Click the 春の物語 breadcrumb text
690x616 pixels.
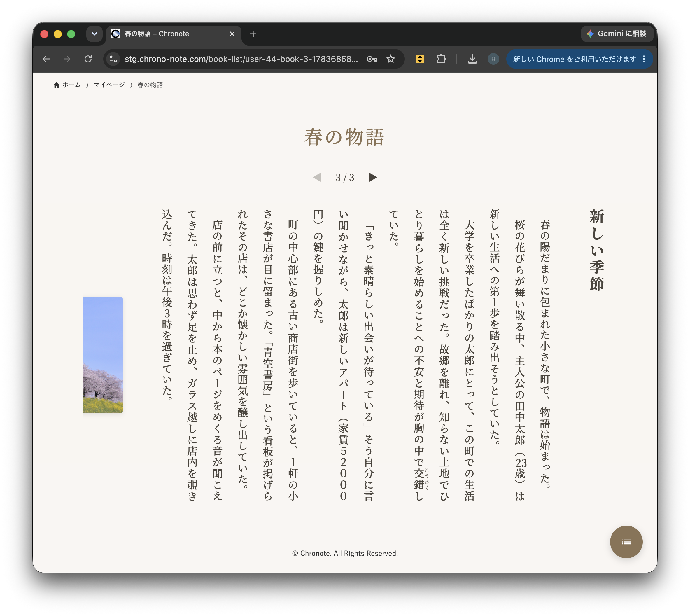point(150,85)
